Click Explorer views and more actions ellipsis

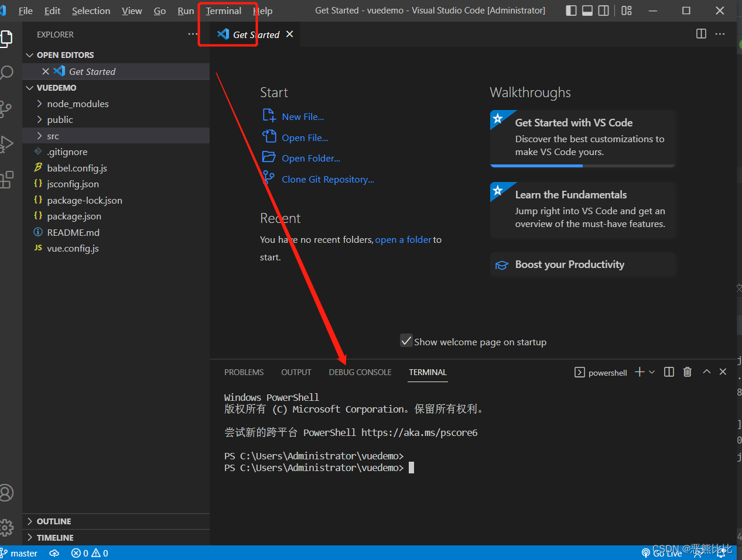point(192,35)
